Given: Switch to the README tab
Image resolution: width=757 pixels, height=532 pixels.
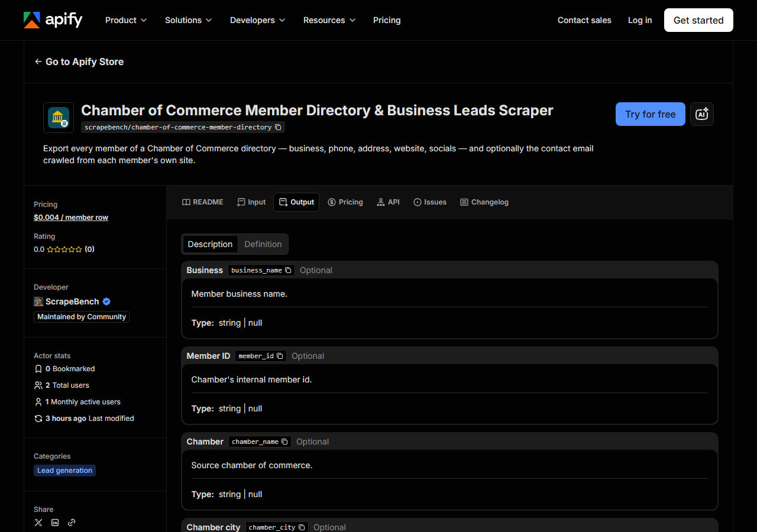Looking at the screenshot, I should tap(203, 202).
